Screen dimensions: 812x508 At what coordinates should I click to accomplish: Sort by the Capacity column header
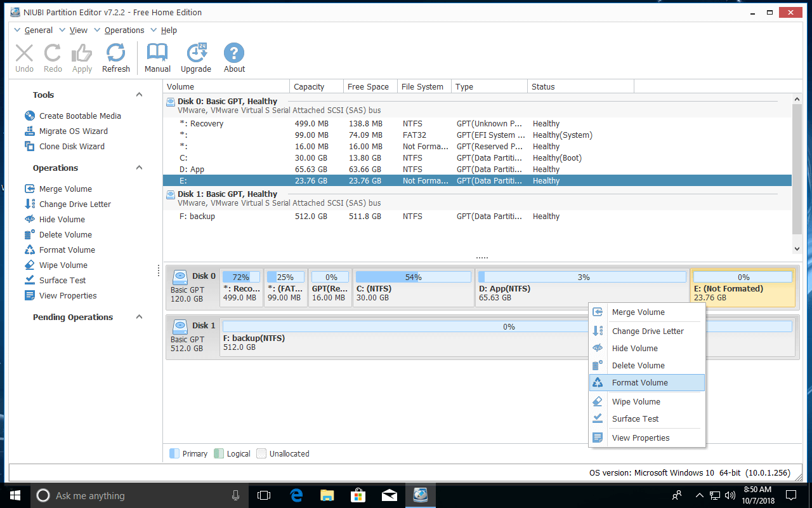click(316, 86)
